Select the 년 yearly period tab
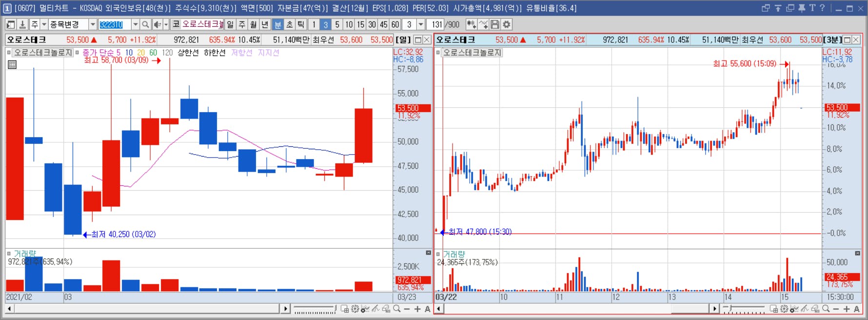Screen dimensions: 868x320 (x=265, y=24)
